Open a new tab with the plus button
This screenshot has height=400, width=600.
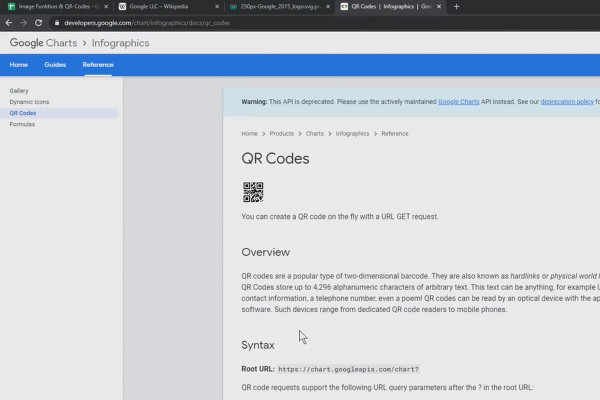click(x=456, y=7)
